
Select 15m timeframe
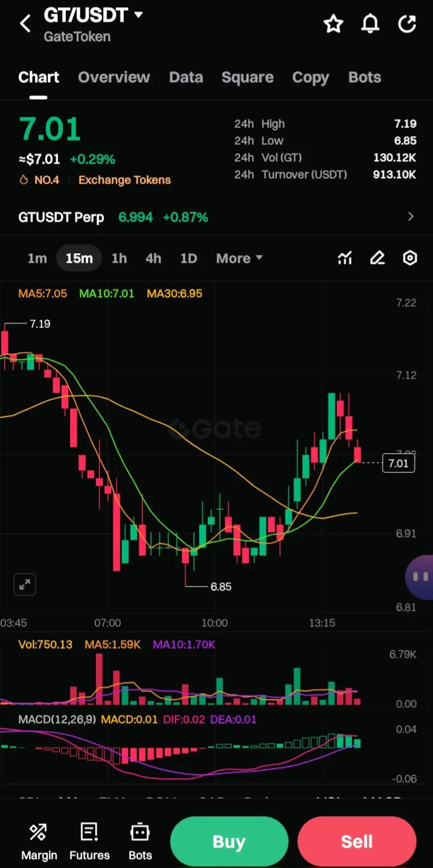(x=79, y=259)
